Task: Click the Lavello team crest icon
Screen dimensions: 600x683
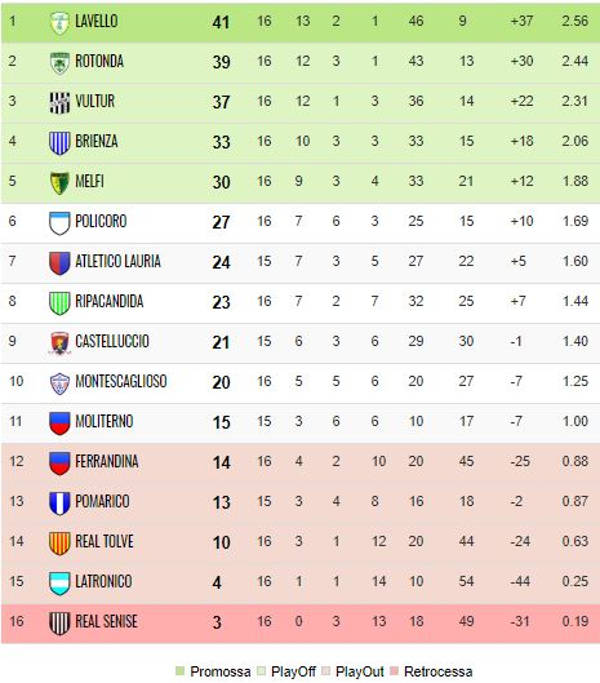Action: [x=60, y=22]
